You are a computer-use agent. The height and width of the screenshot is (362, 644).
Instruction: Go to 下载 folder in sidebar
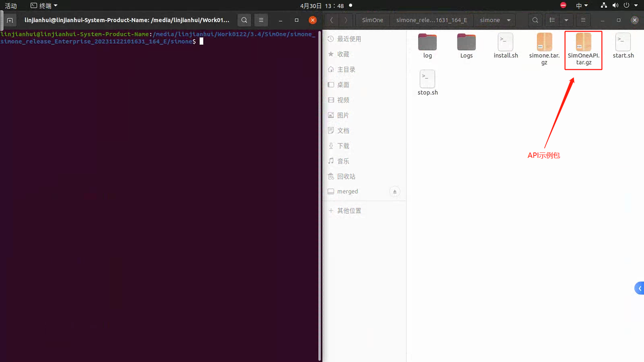343,146
